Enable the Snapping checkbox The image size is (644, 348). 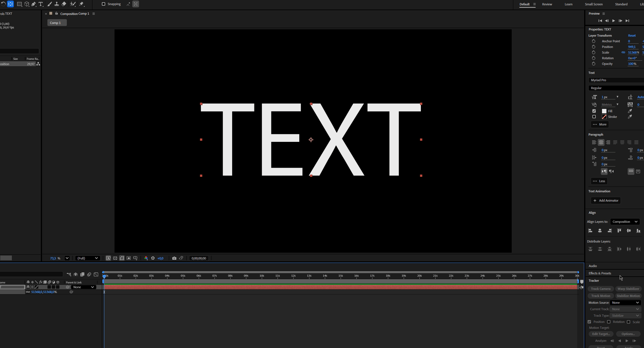(104, 4)
